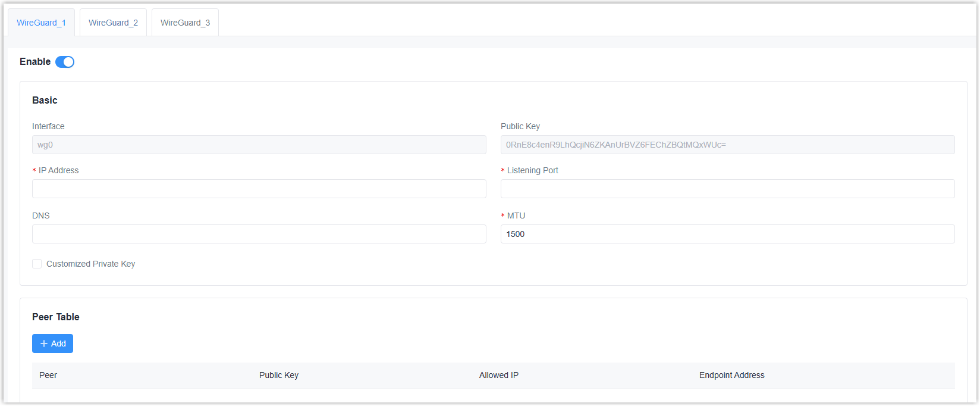Click the Enable label text
Viewport: 980px width, 406px height.
pos(35,62)
